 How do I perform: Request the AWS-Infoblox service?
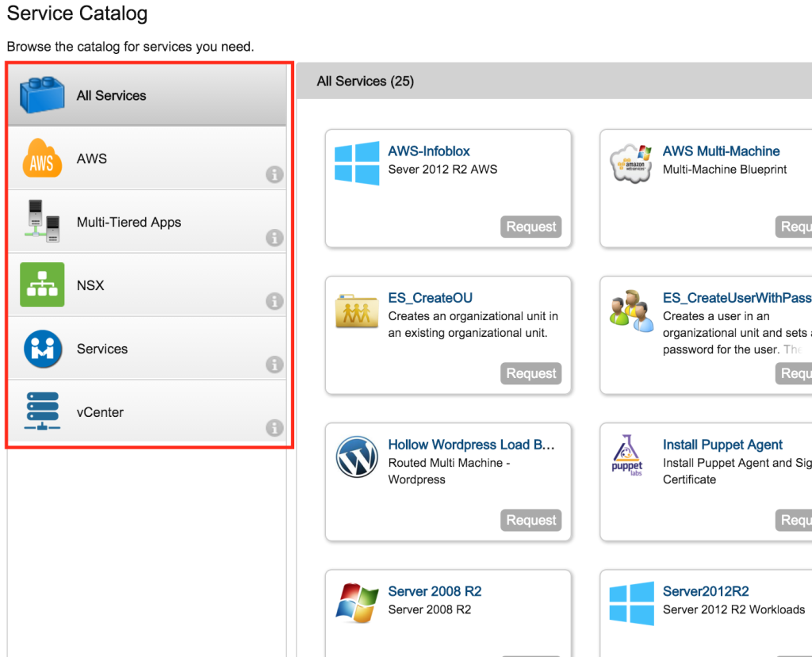click(x=530, y=227)
